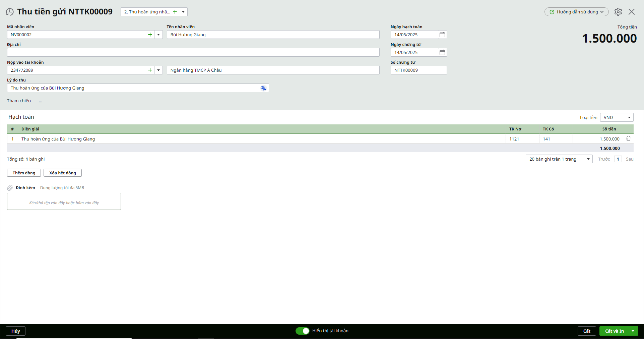This screenshot has width=644, height=339.
Task: Delete row 1 with trash icon
Action: tap(629, 138)
